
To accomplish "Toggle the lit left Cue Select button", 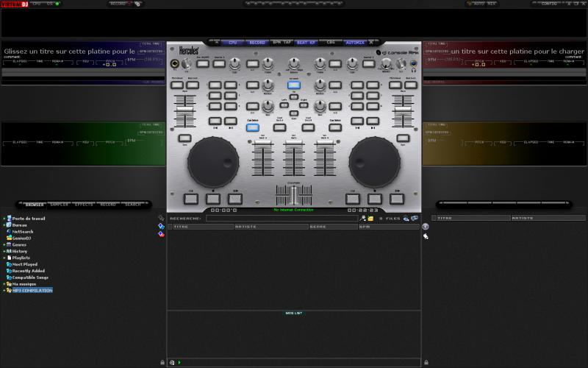I will tap(253, 127).
